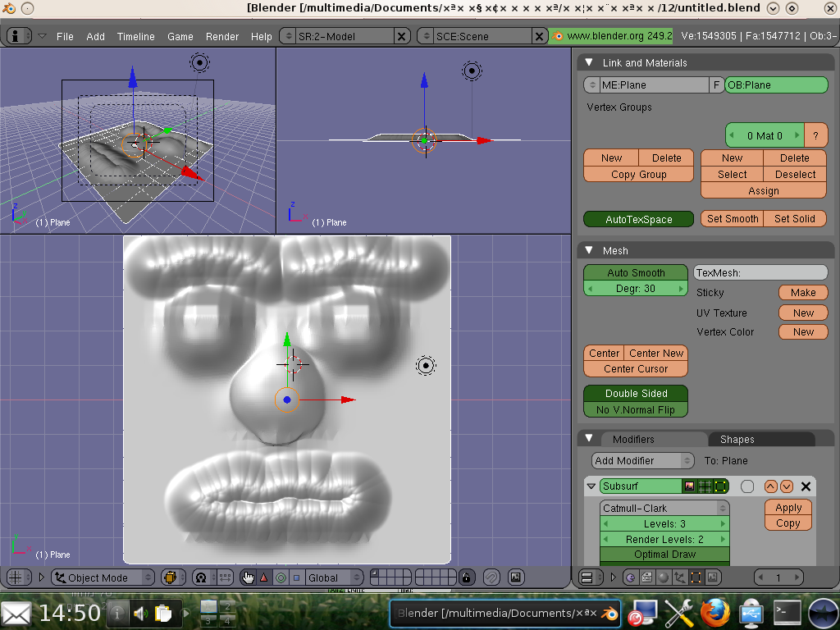The width and height of the screenshot is (840, 630).
Task: Open the Global orientation dropdown
Action: (335, 577)
